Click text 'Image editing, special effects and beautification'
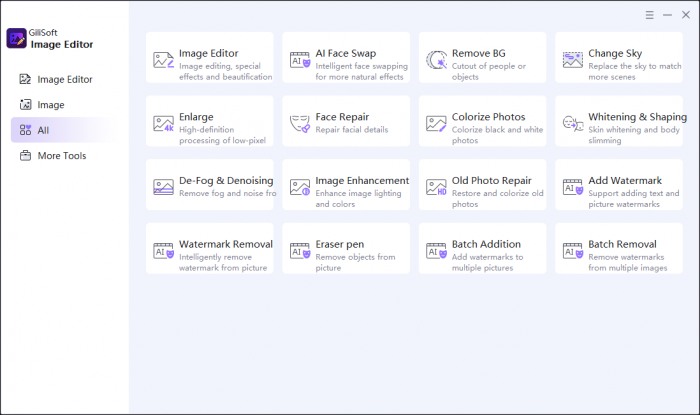Screen dimensions: 700x415 coord(225,71)
